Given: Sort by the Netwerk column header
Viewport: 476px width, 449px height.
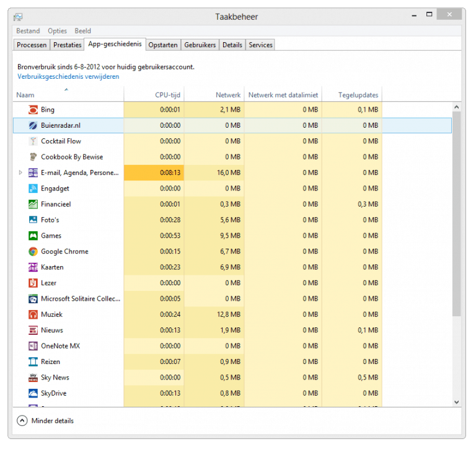Looking at the screenshot, I should point(214,95).
